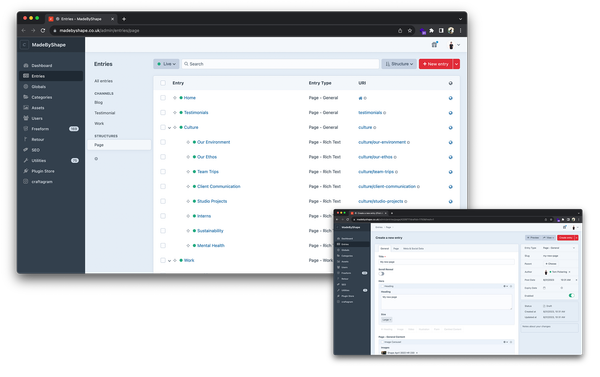The height and width of the screenshot is (377, 600).
Task: Click the share icon in the Entries window address bar
Action: [400, 31]
